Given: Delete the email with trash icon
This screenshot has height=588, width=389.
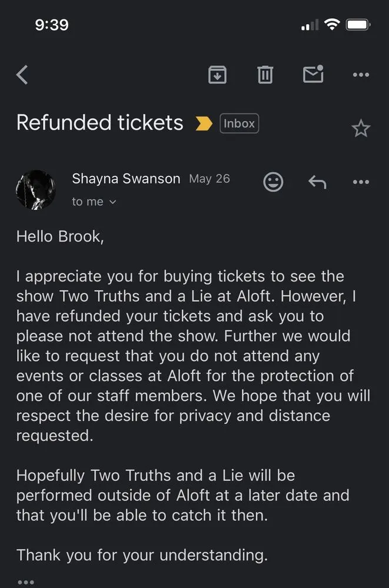Looking at the screenshot, I should (265, 75).
